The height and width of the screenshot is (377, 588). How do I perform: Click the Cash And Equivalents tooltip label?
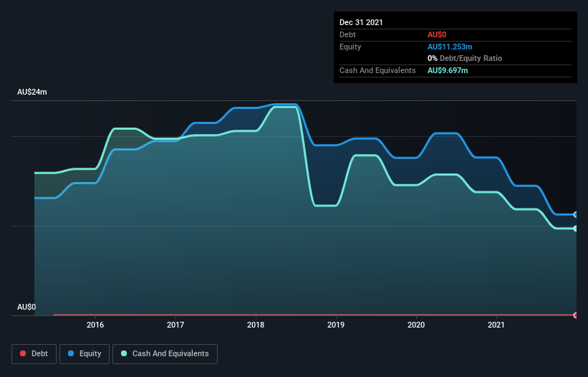(x=377, y=70)
